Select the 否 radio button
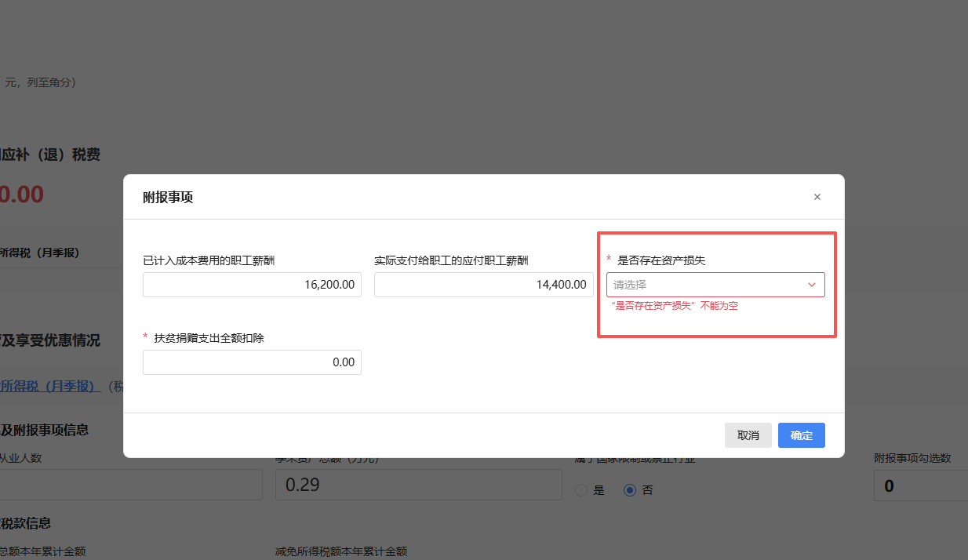The height and width of the screenshot is (560, 968). [630, 490]
